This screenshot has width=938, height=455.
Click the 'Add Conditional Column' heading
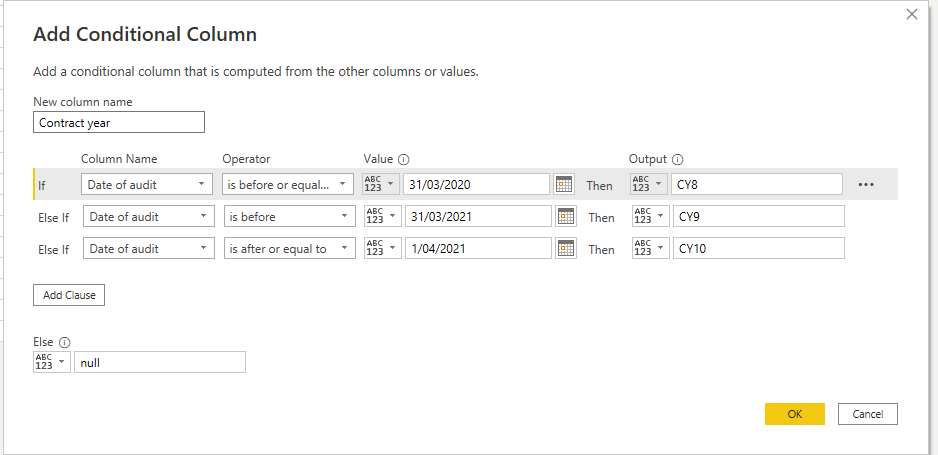click(145, 35)
